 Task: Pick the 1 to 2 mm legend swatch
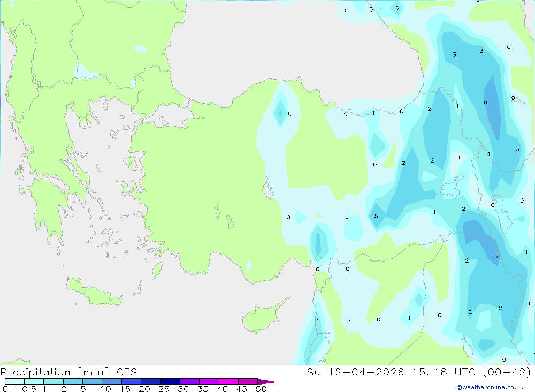(53, 381)
